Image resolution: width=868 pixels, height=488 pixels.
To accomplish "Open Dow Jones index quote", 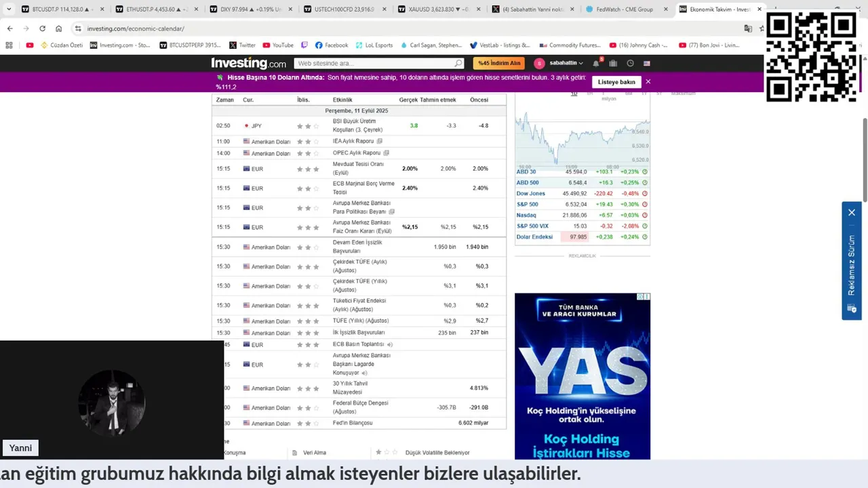I will [530, 193].
